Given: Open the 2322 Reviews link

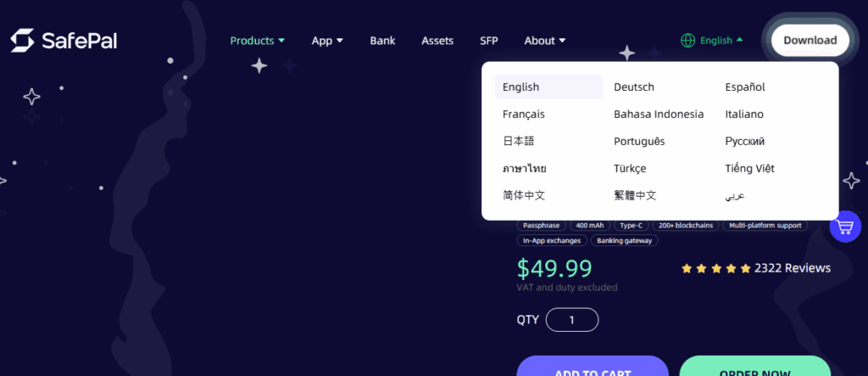Looking at the screenshot, I should tap(793, 268).
